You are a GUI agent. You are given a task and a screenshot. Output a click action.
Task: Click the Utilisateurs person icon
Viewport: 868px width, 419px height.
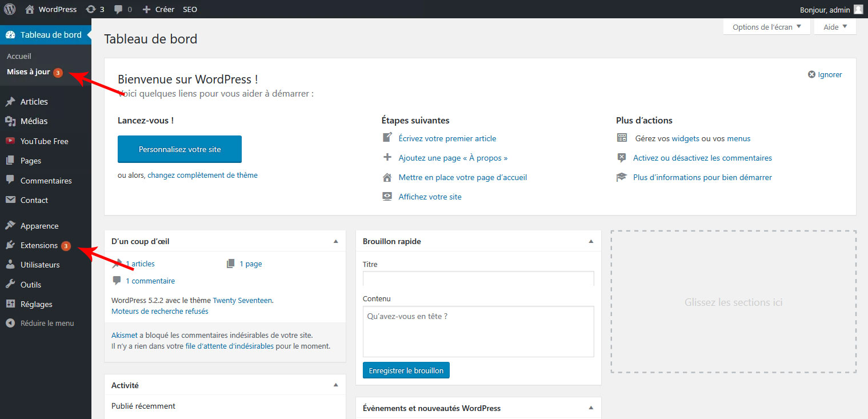click(x=10, y=265)
